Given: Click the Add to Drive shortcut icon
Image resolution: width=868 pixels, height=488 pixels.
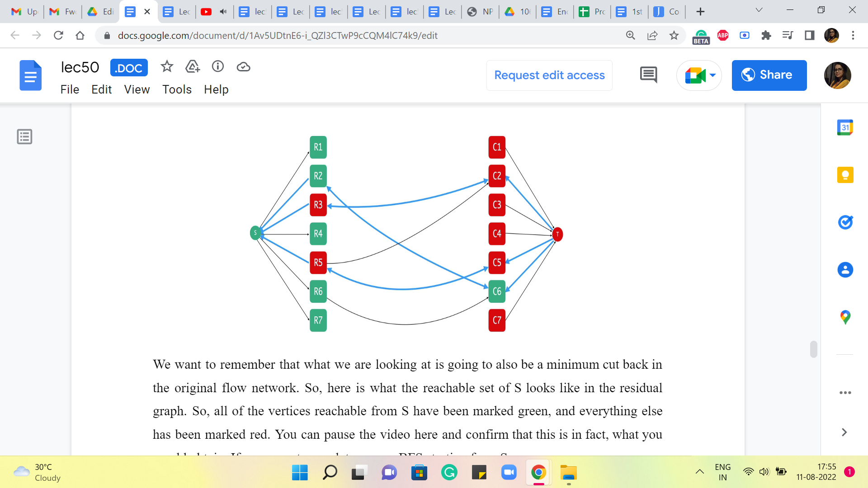Looking at the screenshot, I should coord(193,67).
